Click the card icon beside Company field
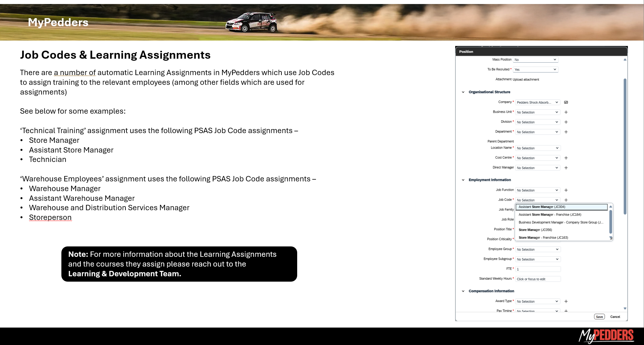 (x=566, y=102)
